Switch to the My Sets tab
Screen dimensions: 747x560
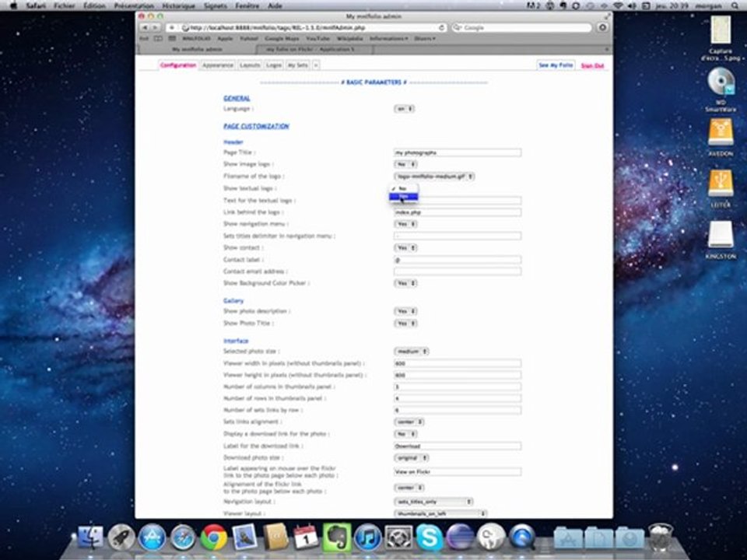298,65
